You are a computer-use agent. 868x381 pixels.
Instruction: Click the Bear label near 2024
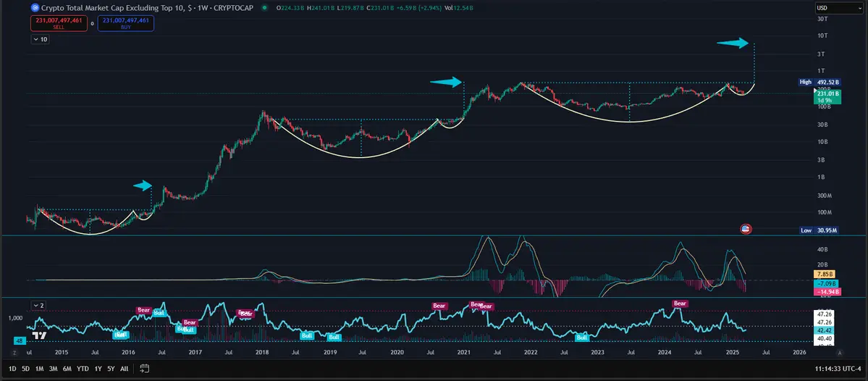point(680,303)
